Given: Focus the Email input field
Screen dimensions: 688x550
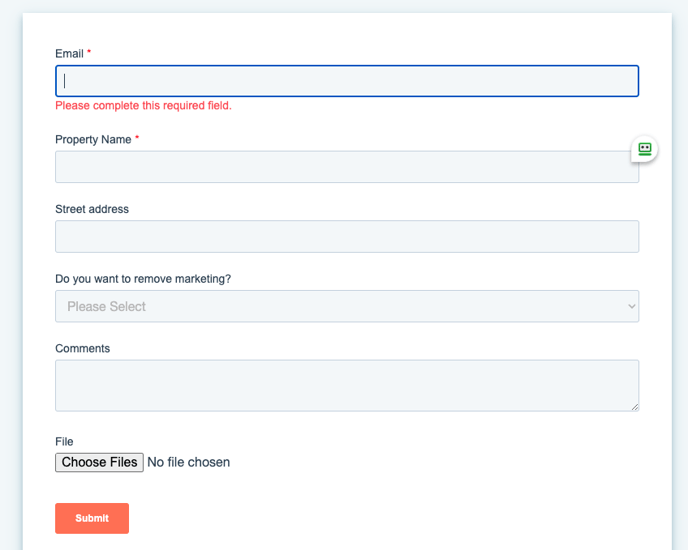Looking at the screenshot, I should 346,81.
